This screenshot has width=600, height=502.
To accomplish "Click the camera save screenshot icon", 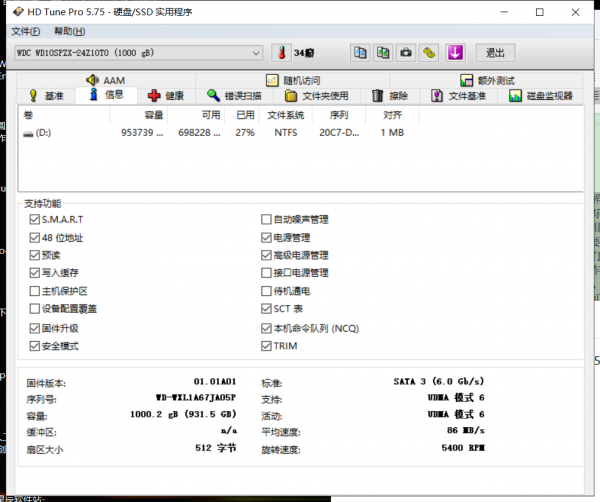I will pyautogui.click(x=406, y=52).
